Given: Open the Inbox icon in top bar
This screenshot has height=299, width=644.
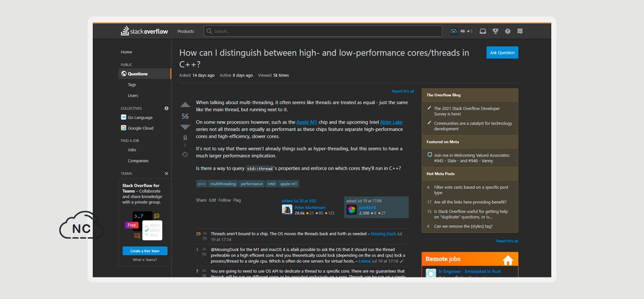Looking at the screenshot, I should pyautogui.click(x=483, y=31).
